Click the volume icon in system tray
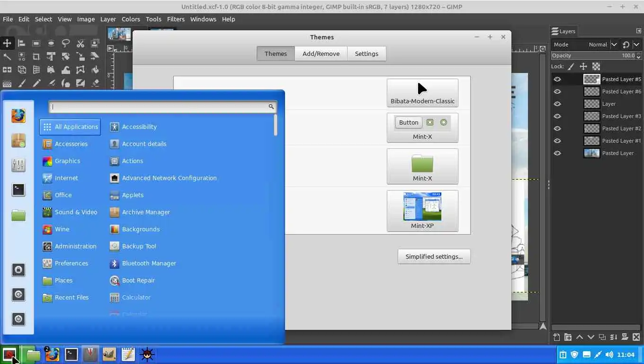This screenshot has width=644, height=364. point(609,355)
